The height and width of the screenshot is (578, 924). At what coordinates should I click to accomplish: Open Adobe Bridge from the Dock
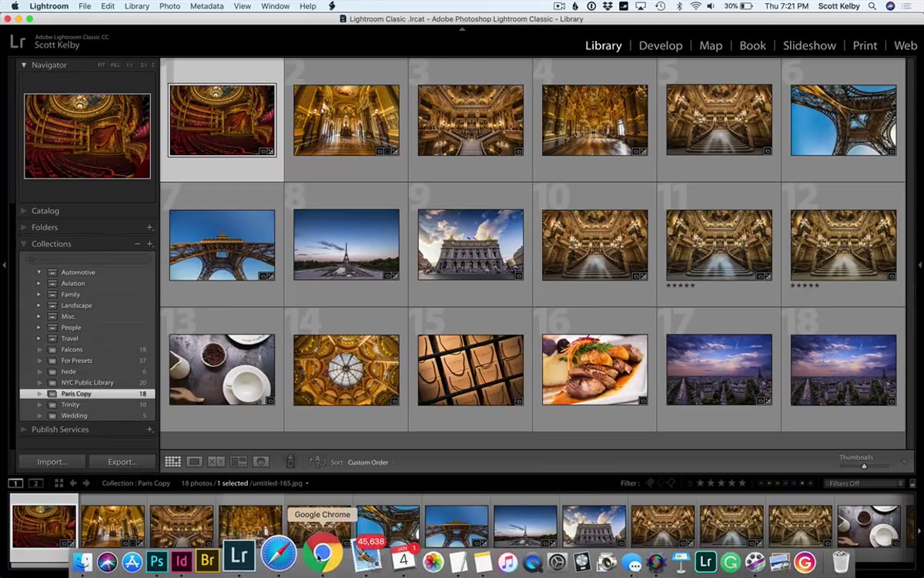(206, 561)
